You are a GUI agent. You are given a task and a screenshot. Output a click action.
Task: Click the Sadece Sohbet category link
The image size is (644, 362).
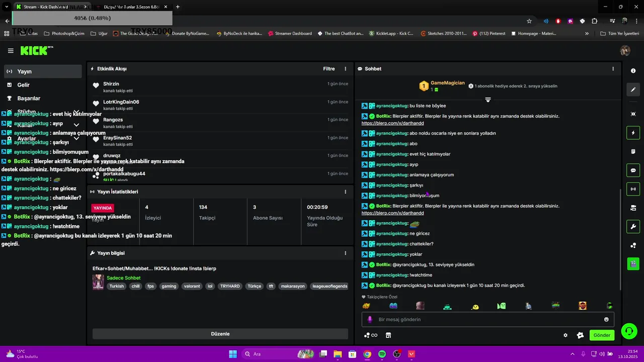[123, 278]
